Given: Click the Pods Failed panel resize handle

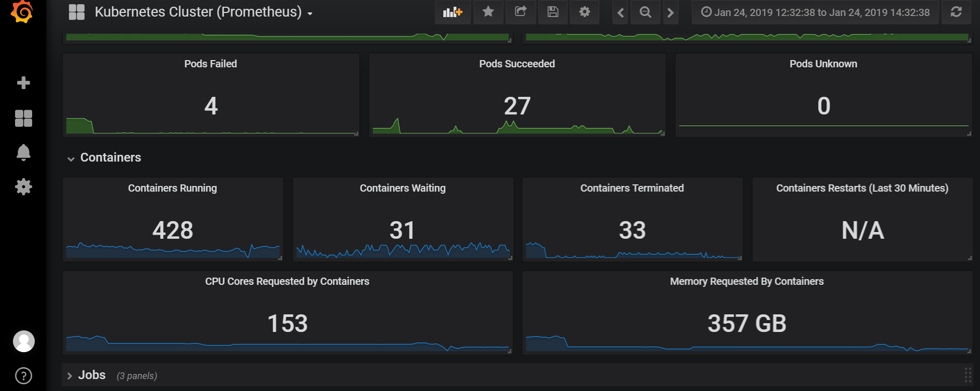Looking at the screenshot, I should click(356, 134).
